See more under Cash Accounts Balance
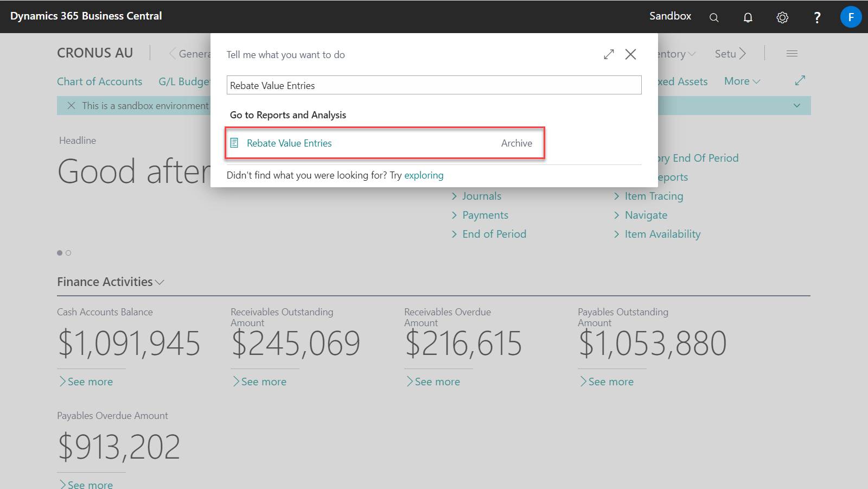The width and height of the screenshot is (868, 489). pos(86,382)
